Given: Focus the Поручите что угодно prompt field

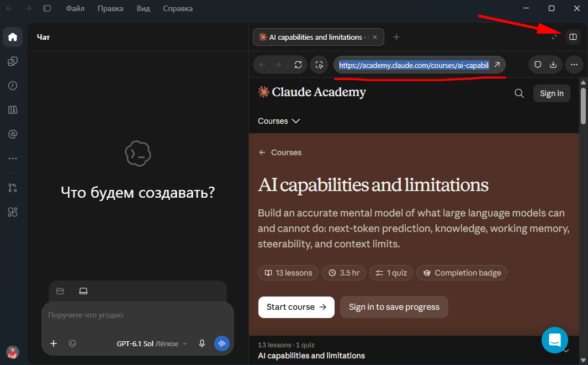Looking at the screenshot, I should (x=137, y=315).
